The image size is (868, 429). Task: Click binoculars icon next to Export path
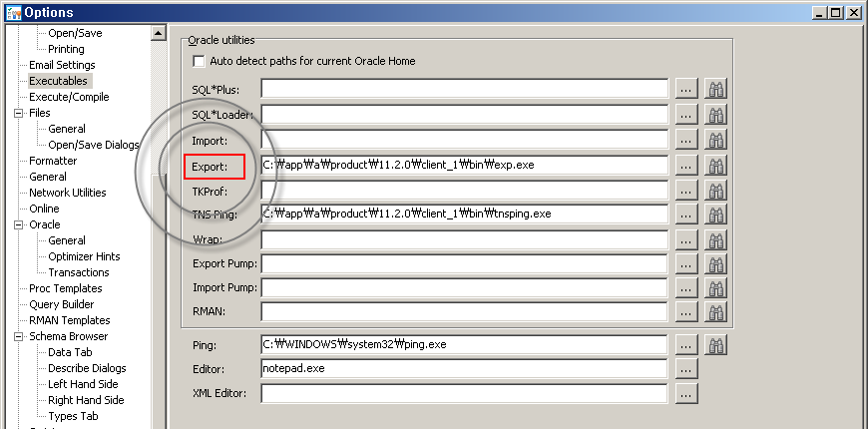715,165
